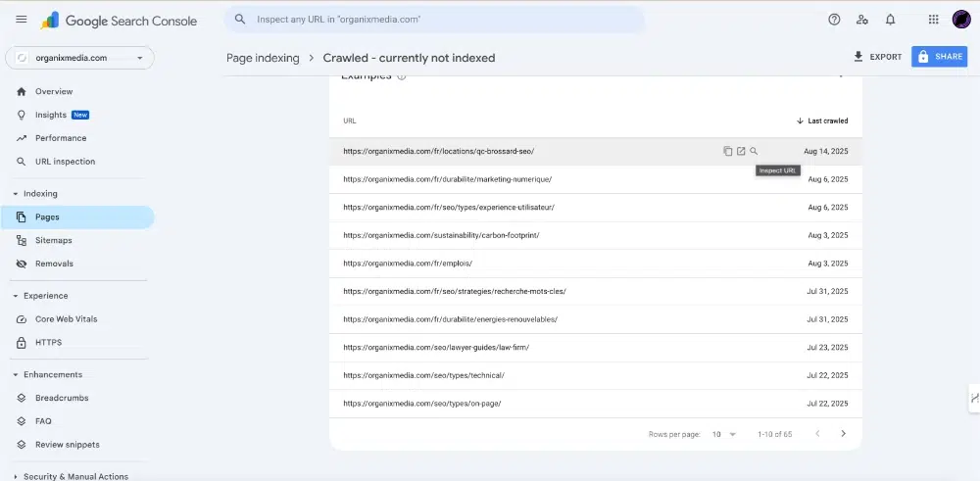The height and width of the screenshot is (481, 980).
Task: Click the EXPORT button
Action: 877,57
